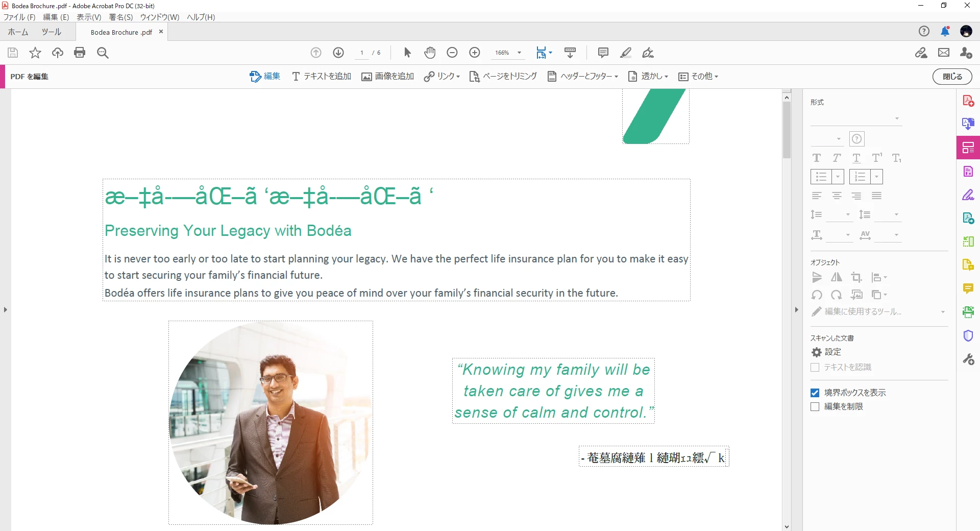Go to next page arrow

338,53
